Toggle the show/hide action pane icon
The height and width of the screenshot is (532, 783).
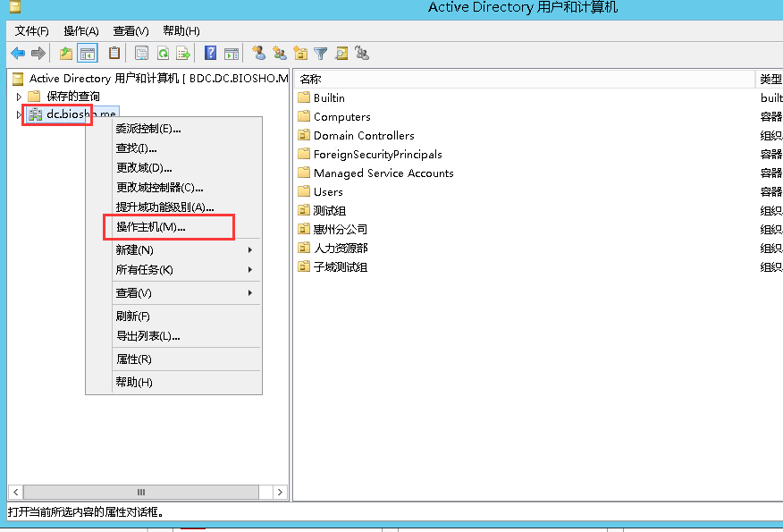(x=232, y=53)
